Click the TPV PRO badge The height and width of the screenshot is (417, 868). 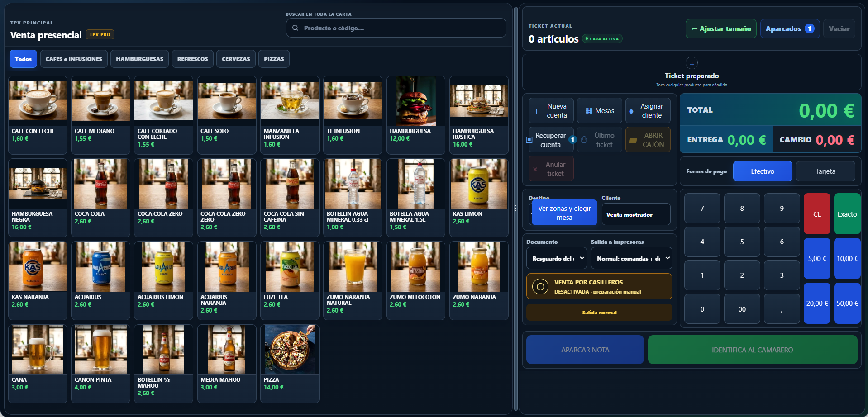(x=100, y=34)
